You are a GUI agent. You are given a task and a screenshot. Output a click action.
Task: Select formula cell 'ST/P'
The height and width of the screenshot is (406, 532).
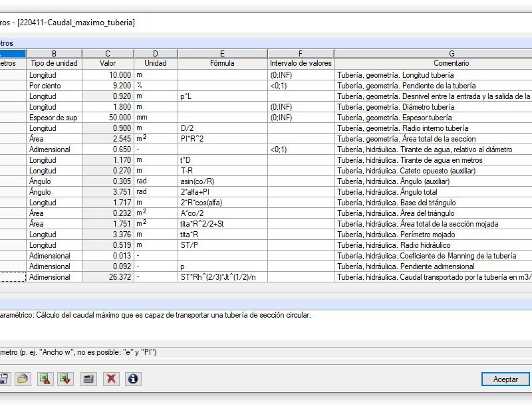223,245
